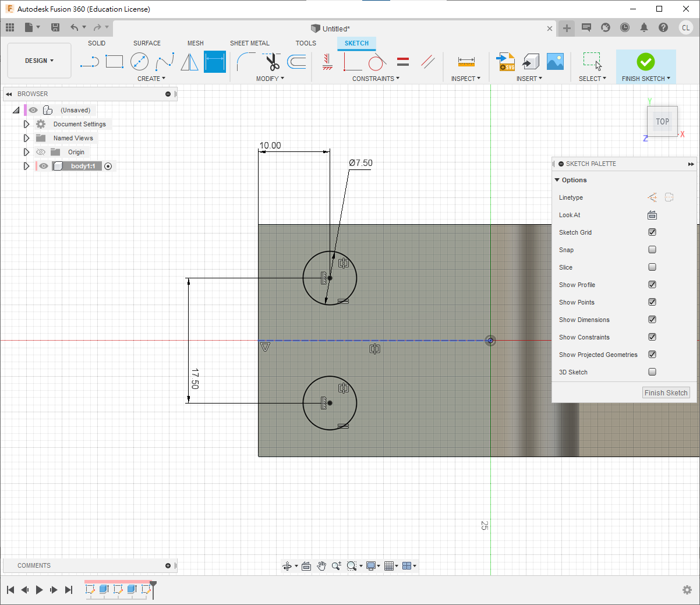
Task: Click the Insert SVG icon
Action: click(x=505, y=62)
